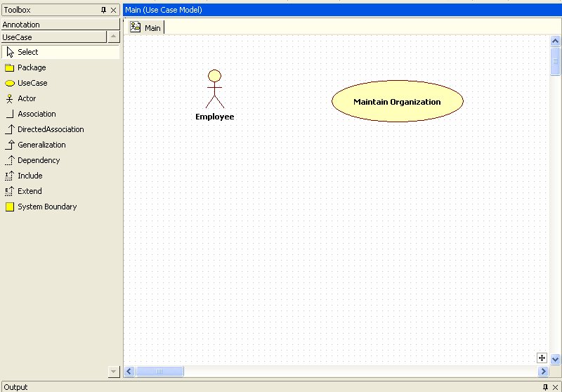
Task: Click the Employee label under the actor
Action: pos(215,117)
